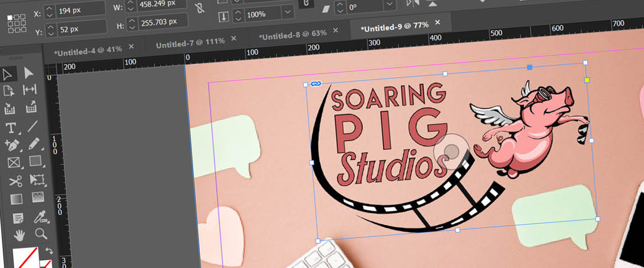Select the Type tool
This screenshot has height=268, width=644.
[x=11, y=128]
